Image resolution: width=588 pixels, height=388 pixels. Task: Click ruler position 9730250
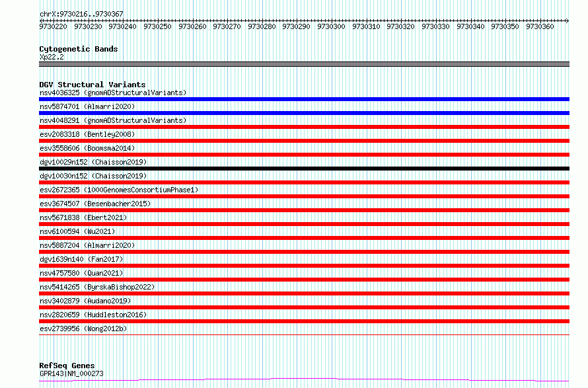(x=157, y=26)
